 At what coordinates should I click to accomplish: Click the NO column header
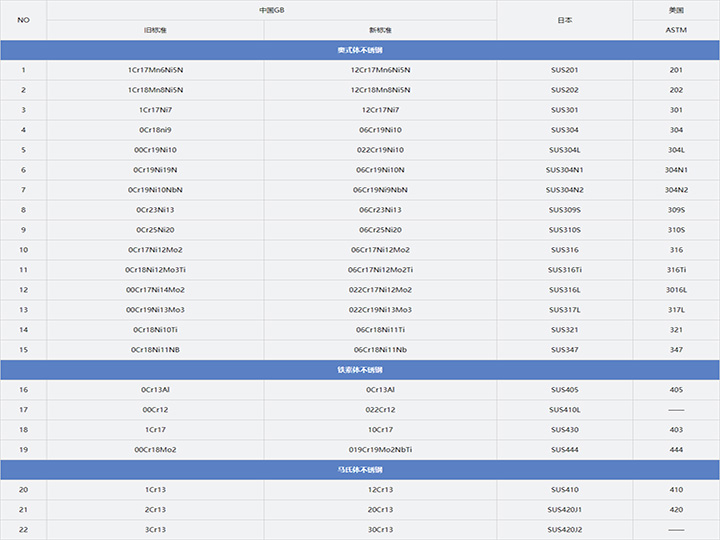point(24,20)
